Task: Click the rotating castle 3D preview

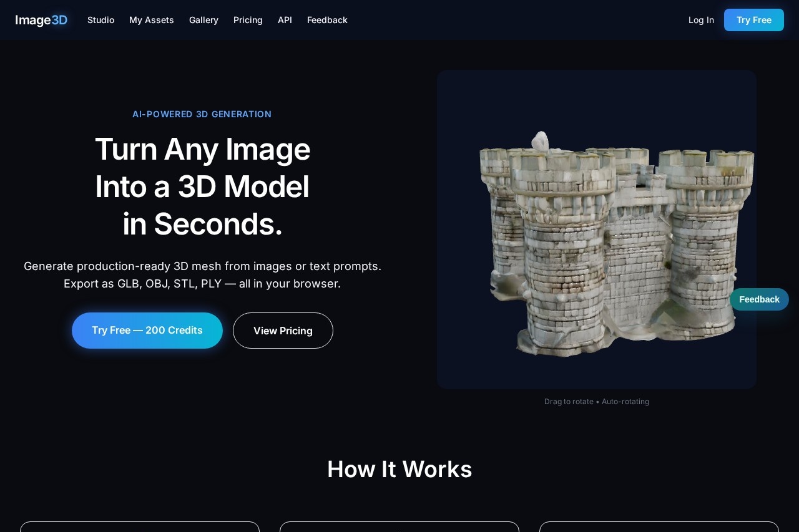Action: click(x=596, y=229)
